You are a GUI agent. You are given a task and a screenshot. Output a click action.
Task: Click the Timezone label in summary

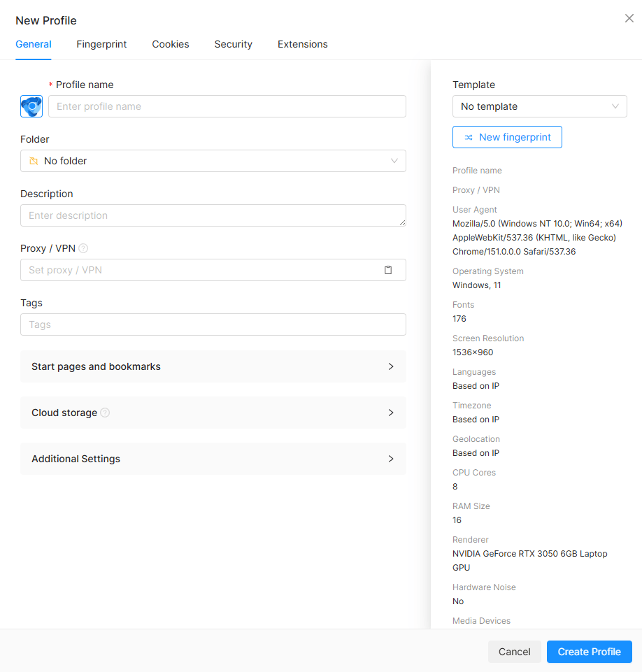(472, 406)
